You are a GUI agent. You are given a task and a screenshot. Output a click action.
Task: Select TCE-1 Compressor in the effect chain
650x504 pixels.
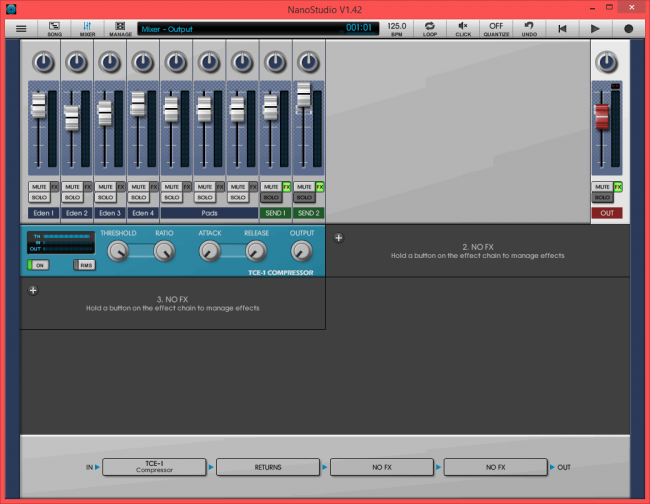point(152,467)
